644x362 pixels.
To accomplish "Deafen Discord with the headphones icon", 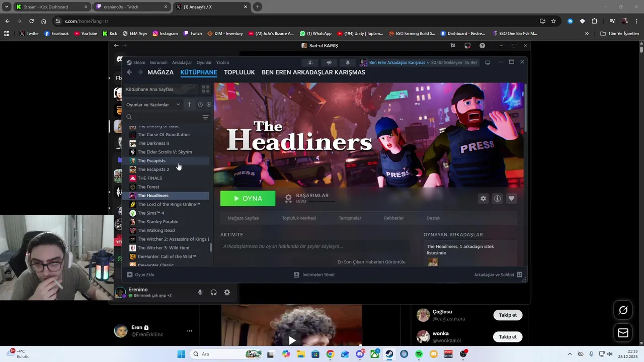I will pyautogui.click(x=214, y=292).
